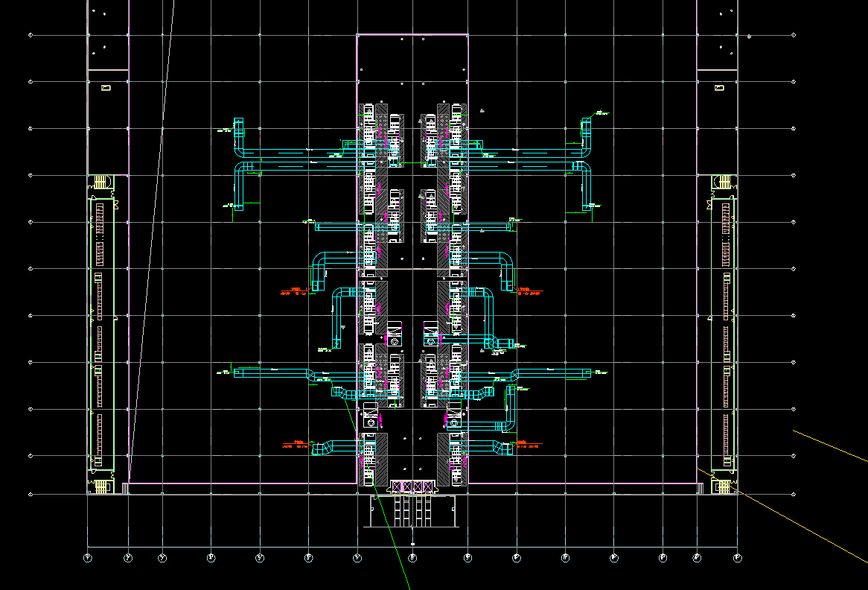Pick the red annotation label right of upper-right elbow duct
Image resolution: width=868 pixels, height=590 pixels.
coord(530,291)
